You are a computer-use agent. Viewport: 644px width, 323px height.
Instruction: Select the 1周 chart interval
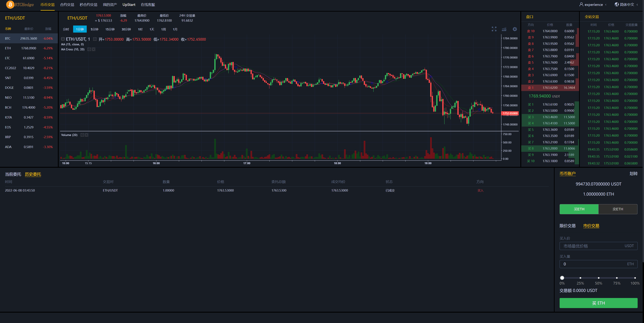[x=164, y=29]
